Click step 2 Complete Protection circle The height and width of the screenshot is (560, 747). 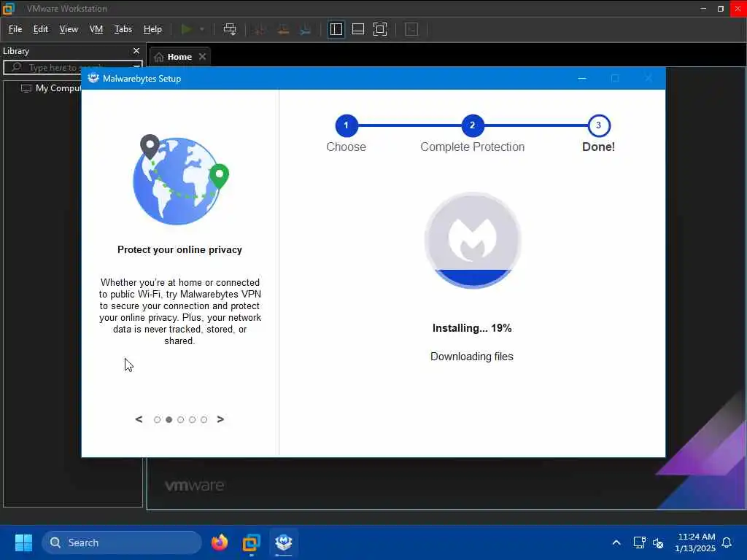click(x=472, y=125)
